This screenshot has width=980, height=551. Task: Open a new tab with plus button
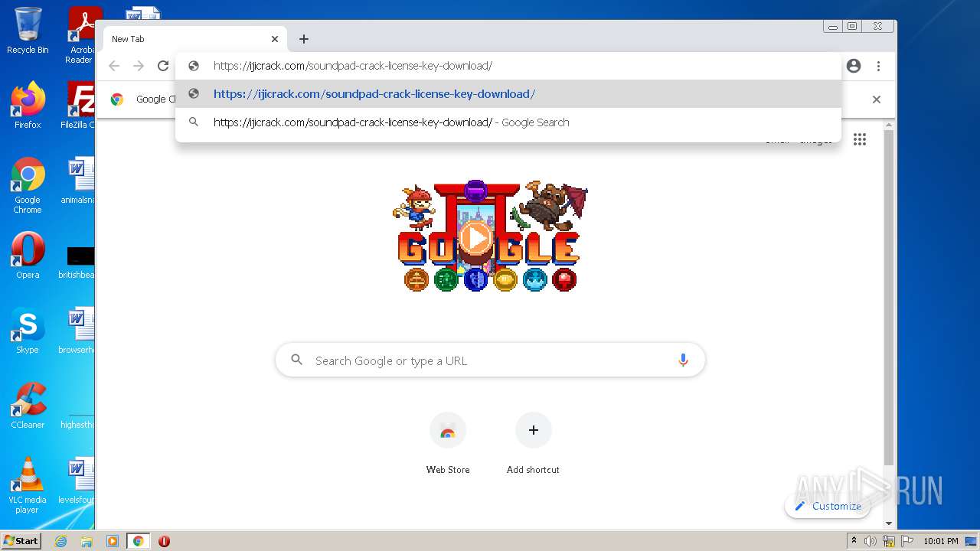(304, 39)
